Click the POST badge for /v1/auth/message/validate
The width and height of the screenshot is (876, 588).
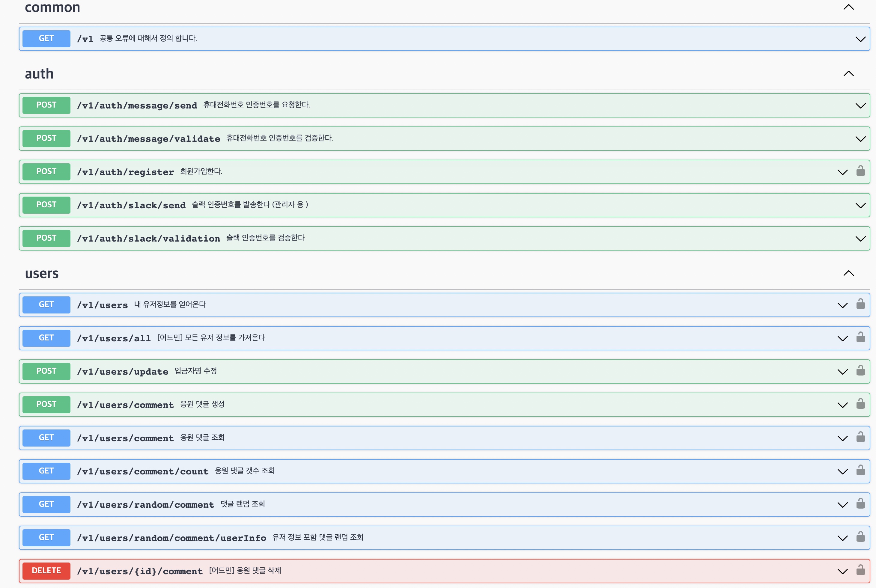[46, 138]
